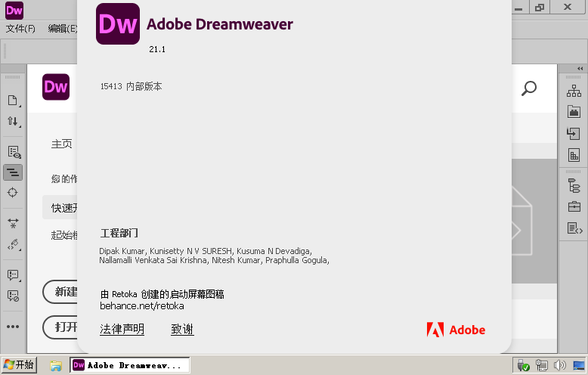
Task: Open the 法律声明 link in About dialog
Action: 122,329
